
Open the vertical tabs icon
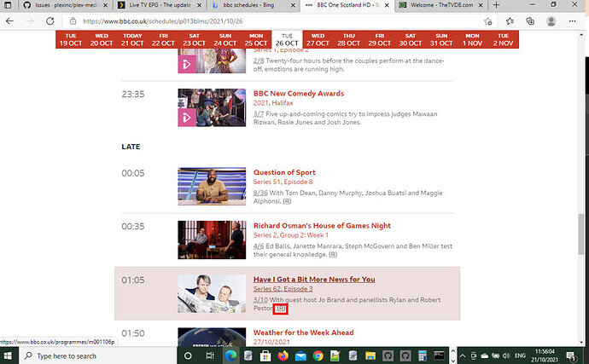click(8, 5)
